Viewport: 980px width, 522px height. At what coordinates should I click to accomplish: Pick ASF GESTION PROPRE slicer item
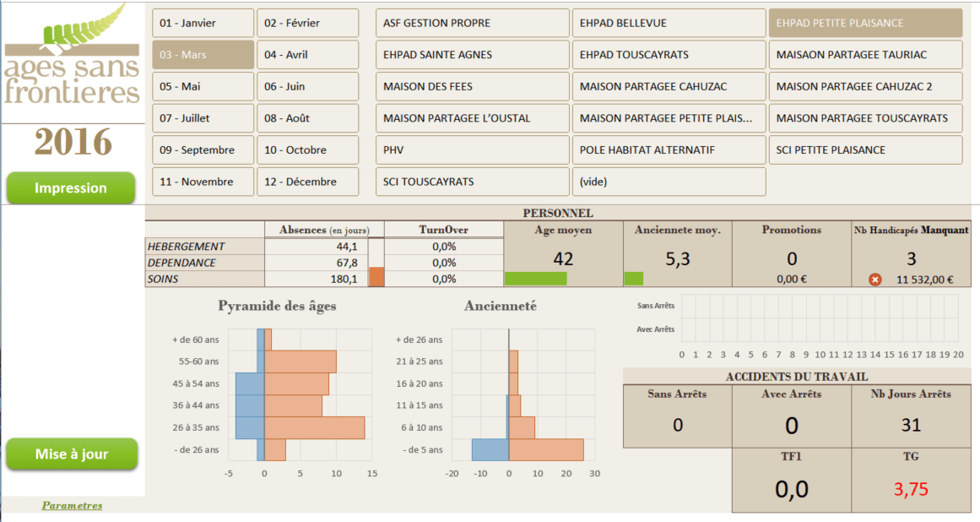click(x=472, y=24)
